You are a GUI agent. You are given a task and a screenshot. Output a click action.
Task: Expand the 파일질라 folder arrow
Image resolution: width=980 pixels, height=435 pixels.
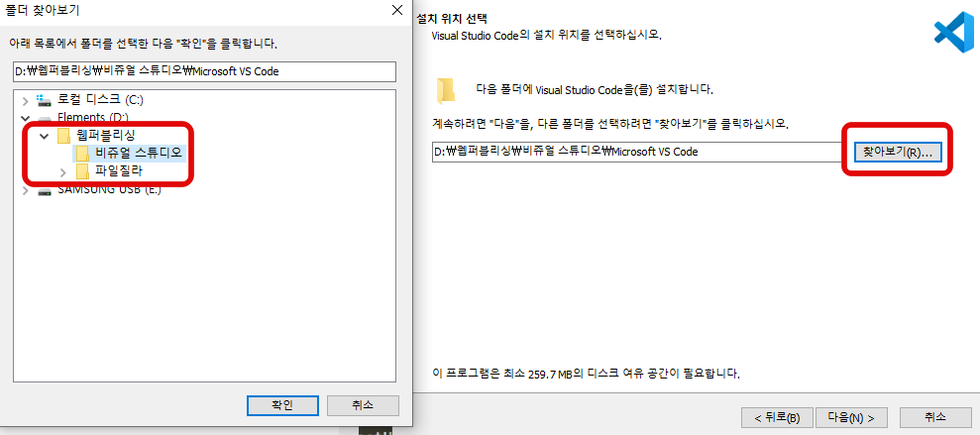62,171
